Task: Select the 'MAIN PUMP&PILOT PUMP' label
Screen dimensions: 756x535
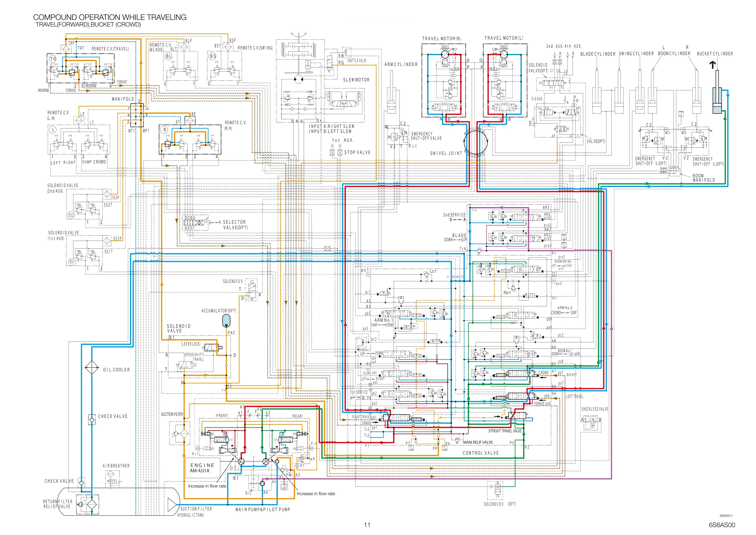Action: [x=263, y=510]
